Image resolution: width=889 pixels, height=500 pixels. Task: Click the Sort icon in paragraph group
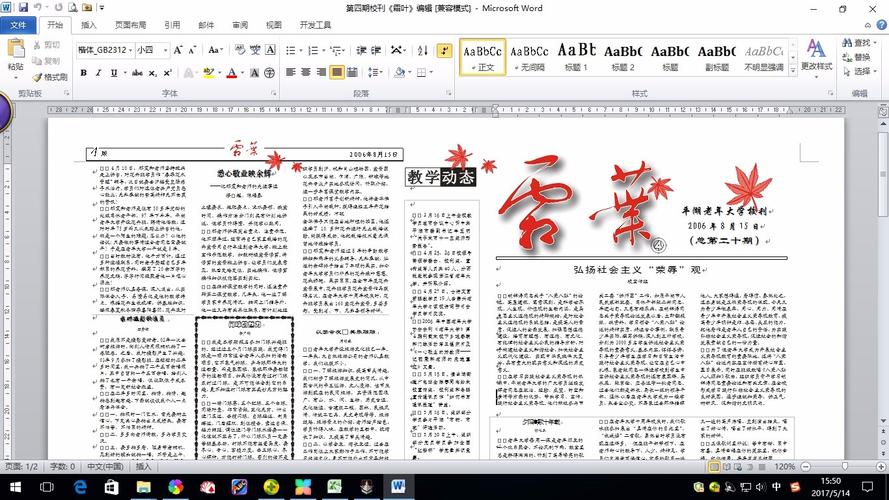(422, 50)
